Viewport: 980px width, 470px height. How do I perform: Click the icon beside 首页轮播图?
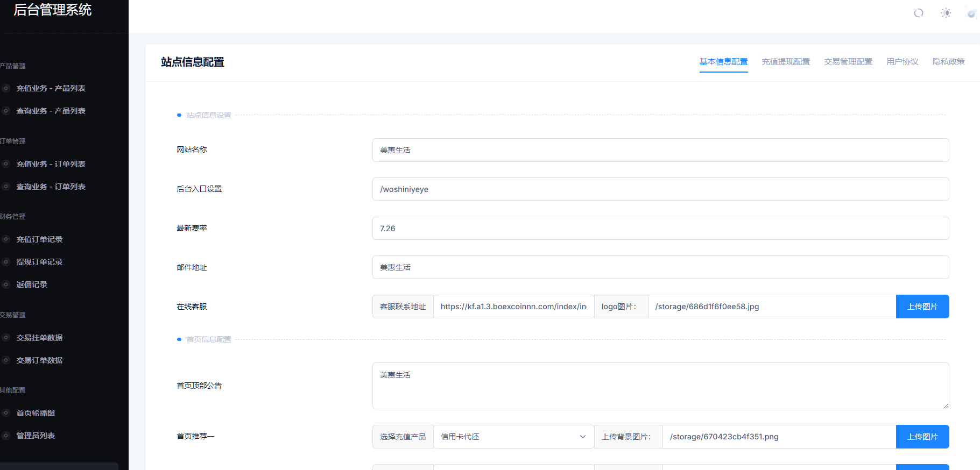[6, 413]
